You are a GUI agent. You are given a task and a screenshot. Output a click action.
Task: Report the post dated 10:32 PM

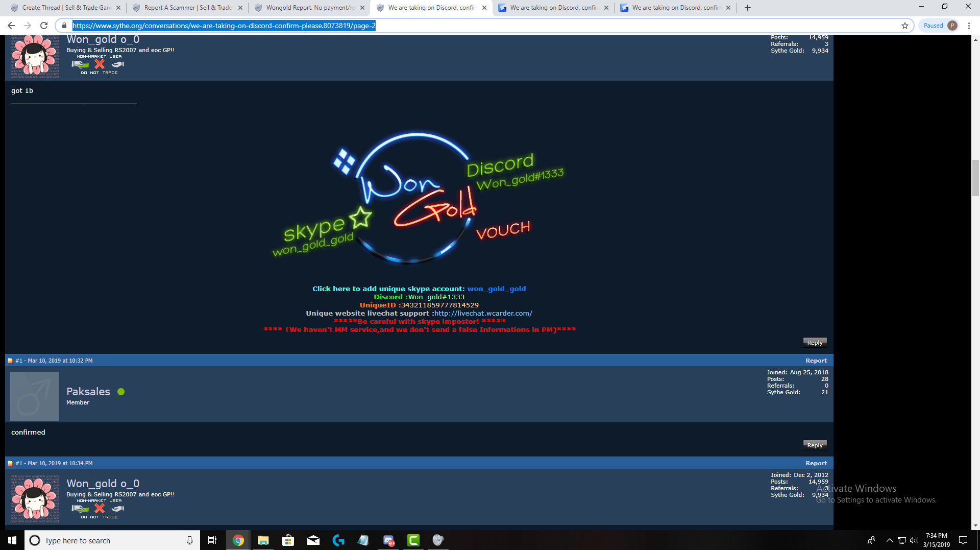coord(816,361)
